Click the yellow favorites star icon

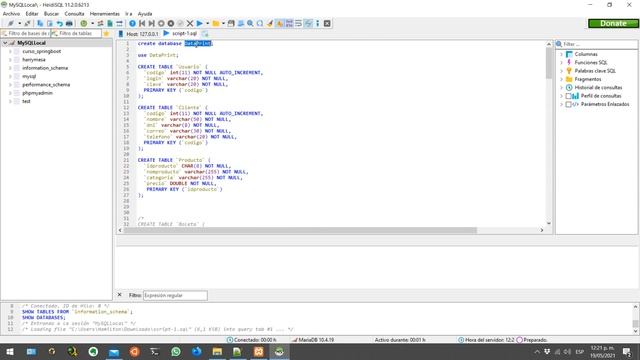[x=106, y=33]
